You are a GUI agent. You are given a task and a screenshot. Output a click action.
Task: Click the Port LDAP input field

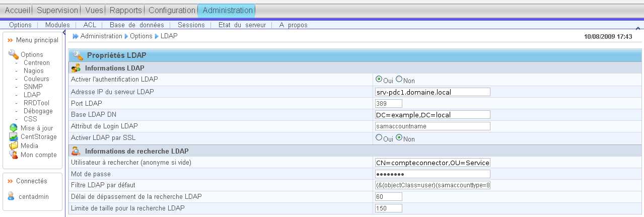[x=389, y=103]
